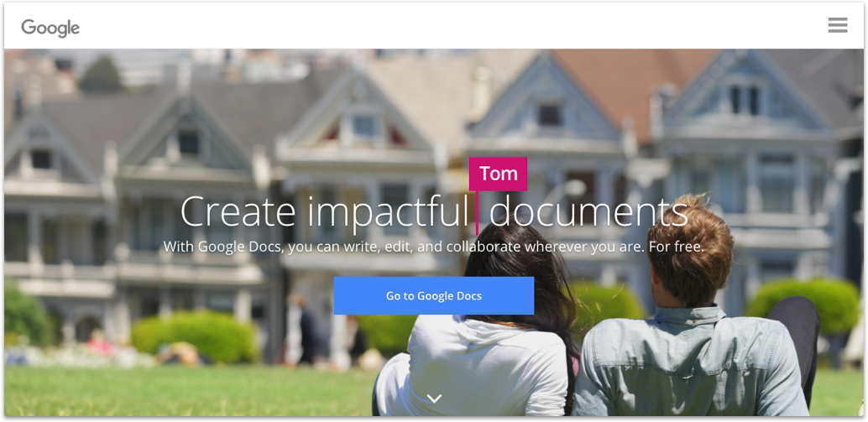Viewport: 868px width, 422px height.
Task: Click the Google logo
Action: click(x=50, y=28)
